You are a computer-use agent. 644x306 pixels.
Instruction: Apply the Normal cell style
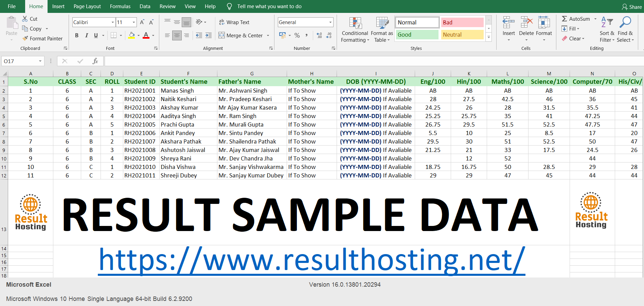click(417, 22)
